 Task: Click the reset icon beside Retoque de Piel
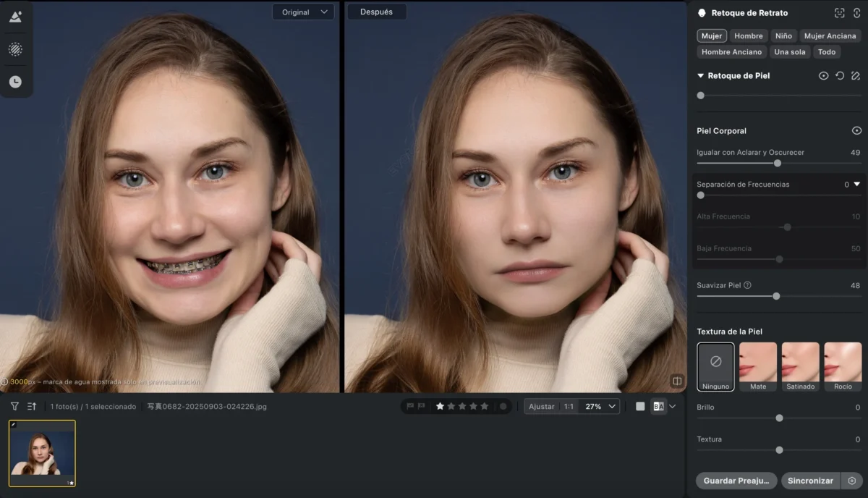(x=840, y=75)
